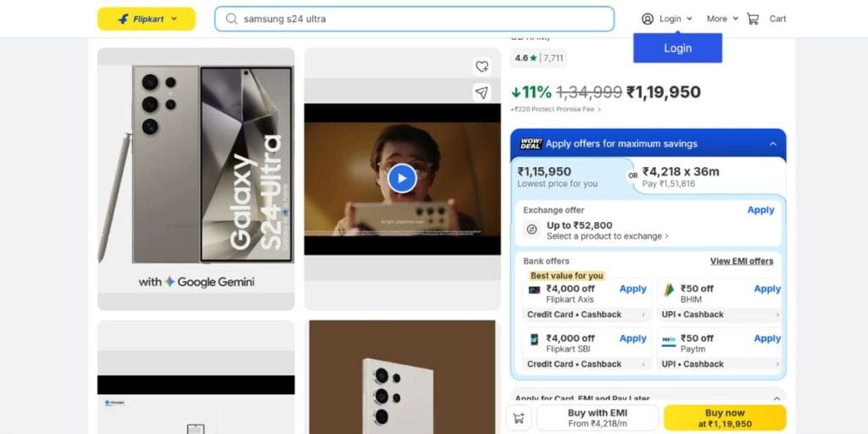Expand Paytm UPI Cashback details
This screenshot has height=434, width=868.
pyautogui.click(x=720, y=364)
